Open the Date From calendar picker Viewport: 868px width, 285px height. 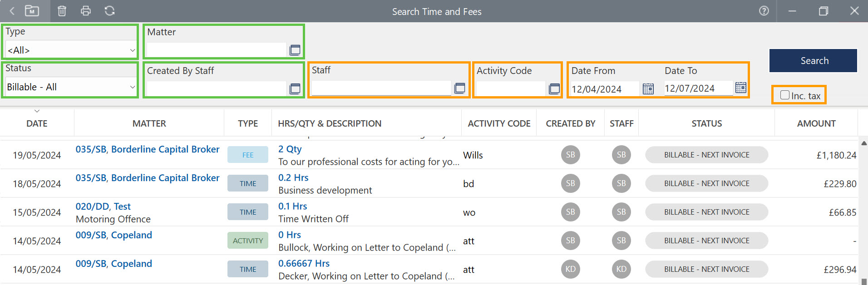tap(648, 89)
